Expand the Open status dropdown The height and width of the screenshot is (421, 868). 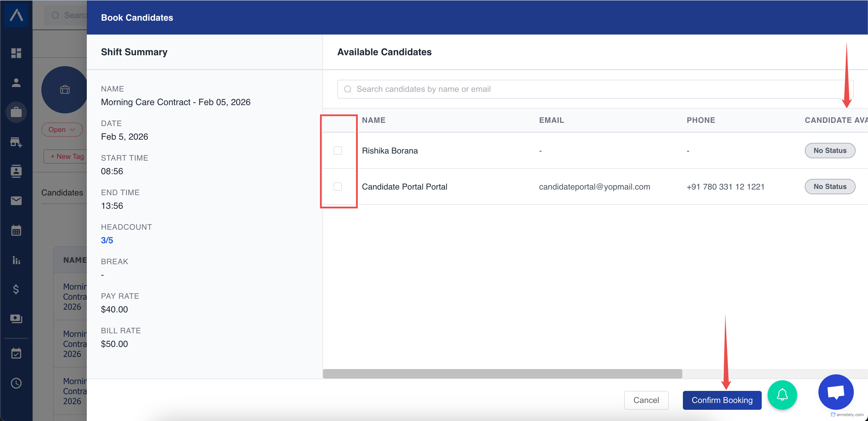62,130
